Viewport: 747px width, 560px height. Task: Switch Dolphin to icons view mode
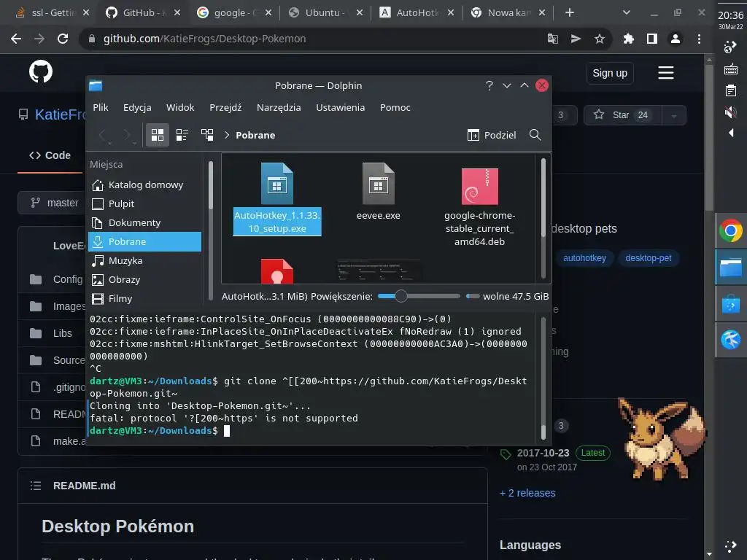point(158,135)
